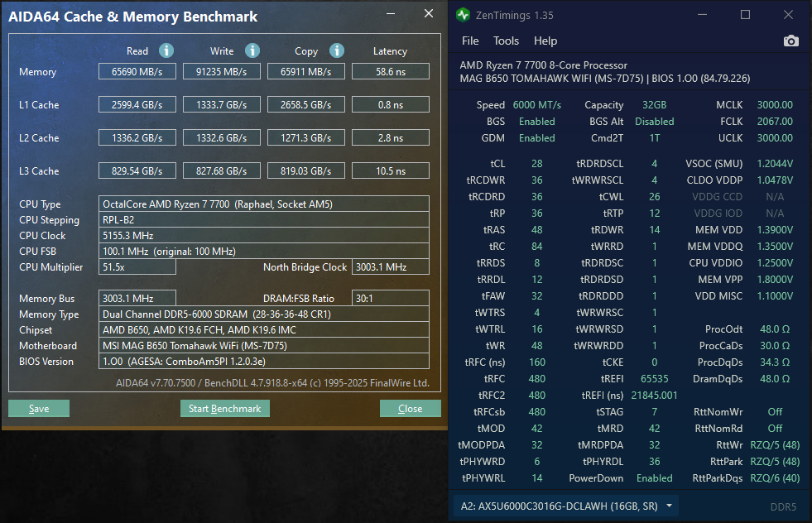Minimize the ZenTimings window
The image size is (812, 523).
click(x=702, y=15)
